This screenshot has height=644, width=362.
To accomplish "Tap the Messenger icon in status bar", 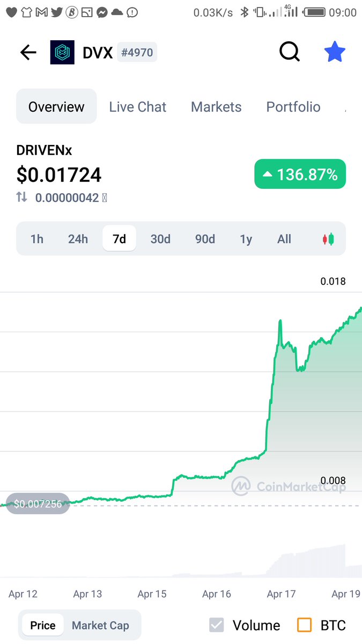I will (x=102, y=12).
